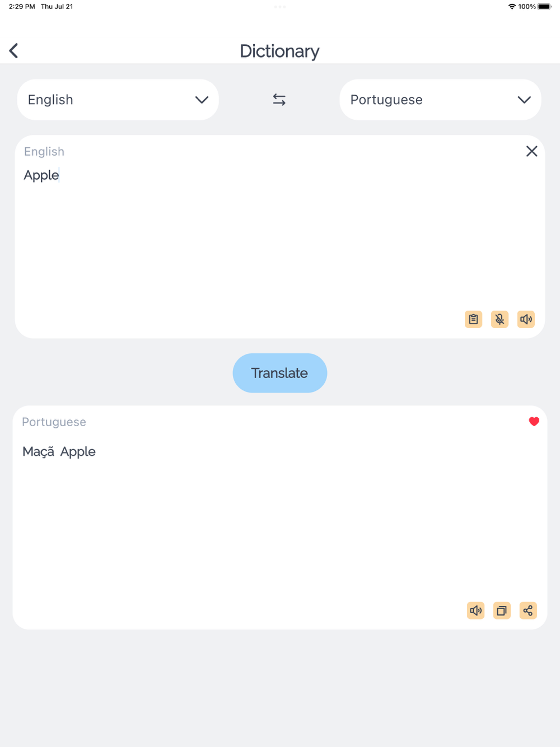Image resolution: width=560 pixels, height=747 pixels.
Task: Click the Translate button
Action: 279,373
